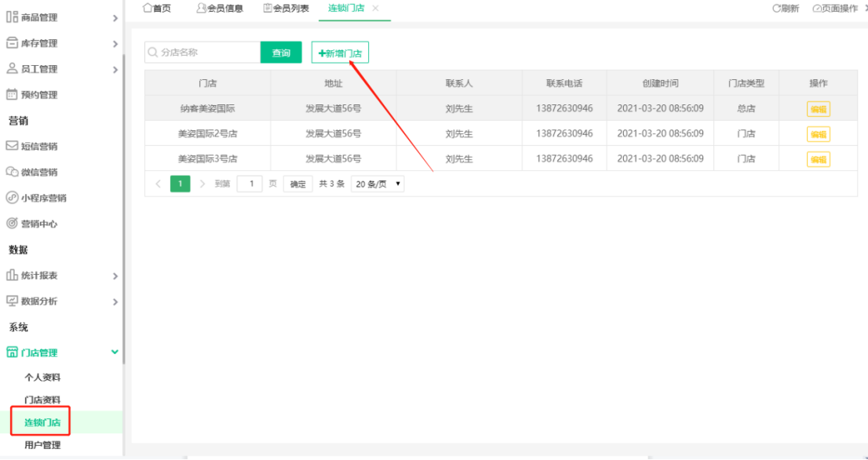The image size is (868, 460).
Task: Collapse the 门店管理 section chevron
Action: [115, 352]
